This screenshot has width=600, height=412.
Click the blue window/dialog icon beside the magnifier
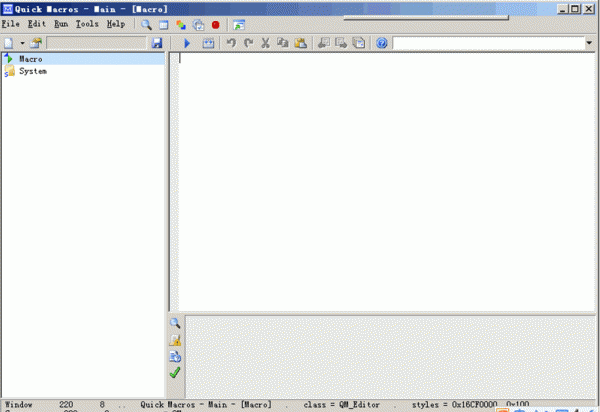point(163,25)
